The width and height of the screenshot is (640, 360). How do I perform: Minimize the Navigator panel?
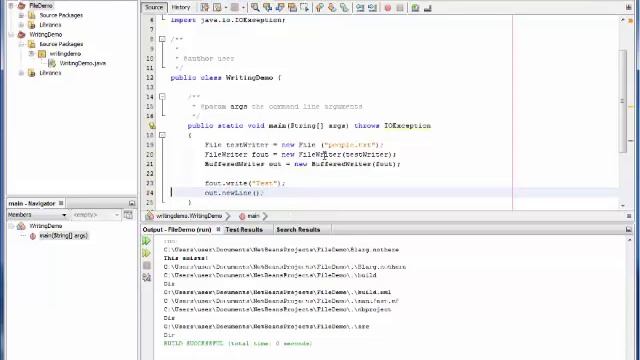click(132, 203)
